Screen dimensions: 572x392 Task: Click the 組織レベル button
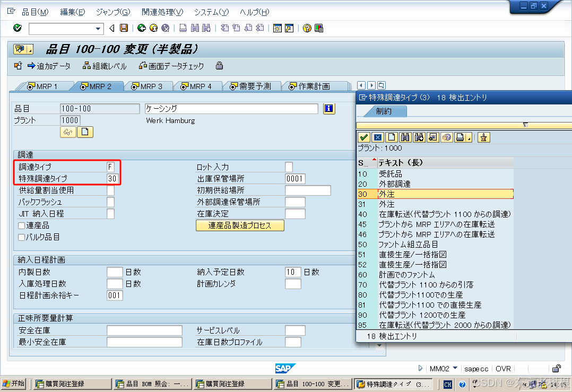point(105,66)
